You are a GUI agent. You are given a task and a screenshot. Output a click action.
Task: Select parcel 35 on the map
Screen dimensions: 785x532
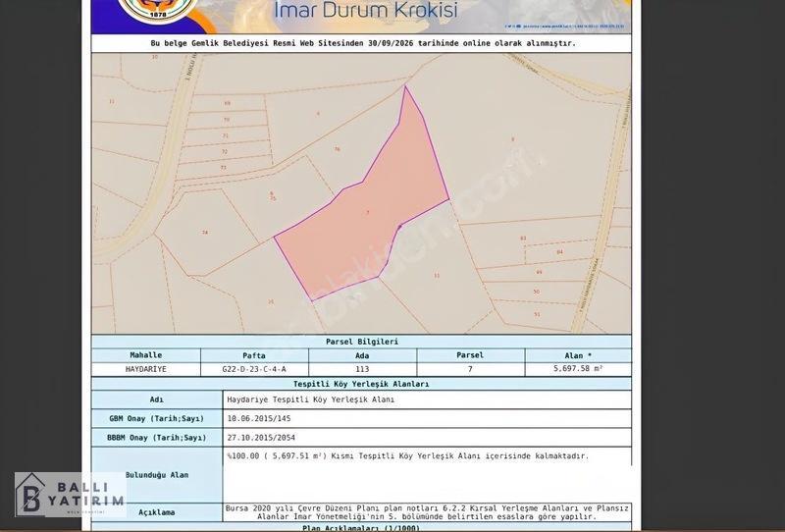[271, 301]
